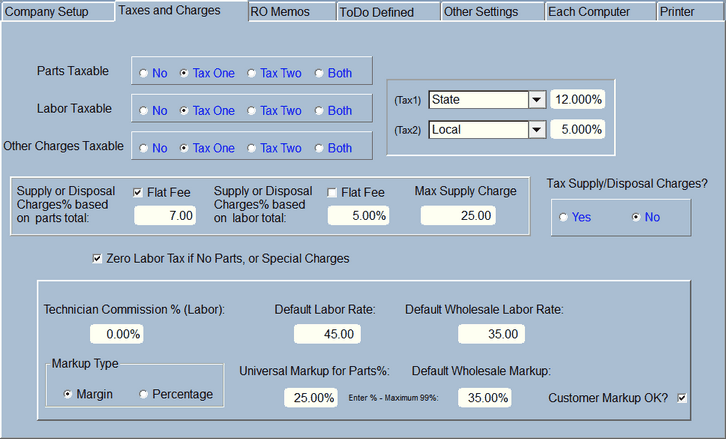Edit Default Wholesale Markup field 35.00%
This screenshot has width=726, height=439.
point(485,398)
